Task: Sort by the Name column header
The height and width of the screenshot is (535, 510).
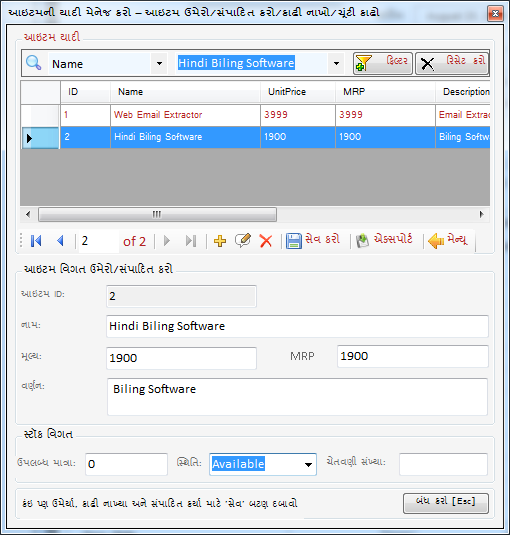Action: (x=185, y=92)
